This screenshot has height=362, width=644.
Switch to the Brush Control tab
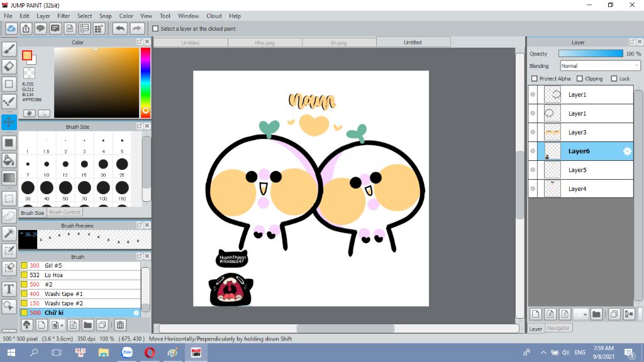pos(65,212)
